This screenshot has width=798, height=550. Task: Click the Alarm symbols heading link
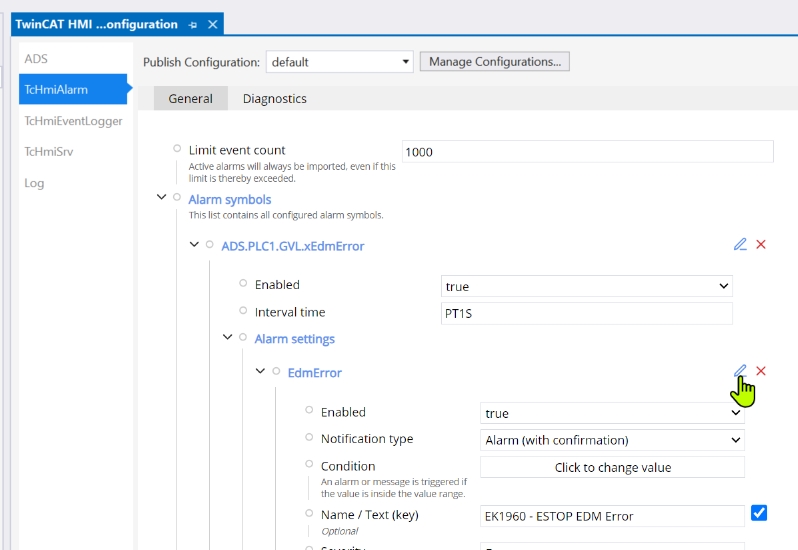[230, 199]
